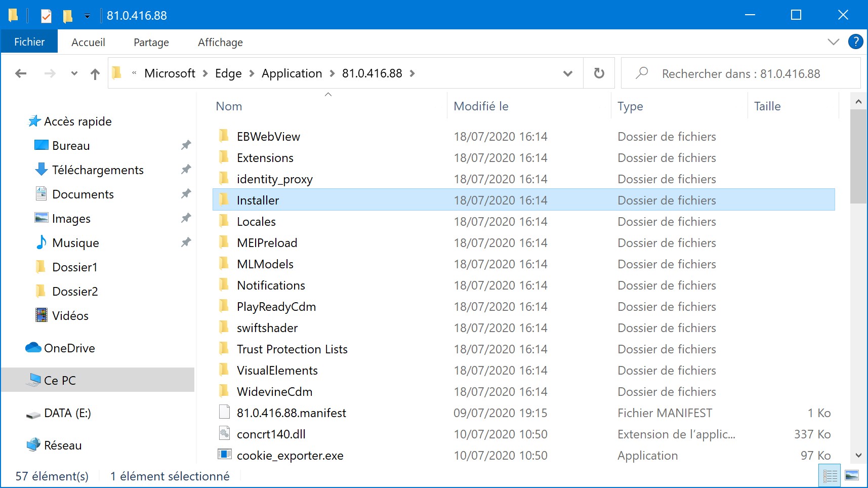The height and width of the screenshot is (488, 868).
Task: Click the Back navigation arrow
Action: coord(21,74)
